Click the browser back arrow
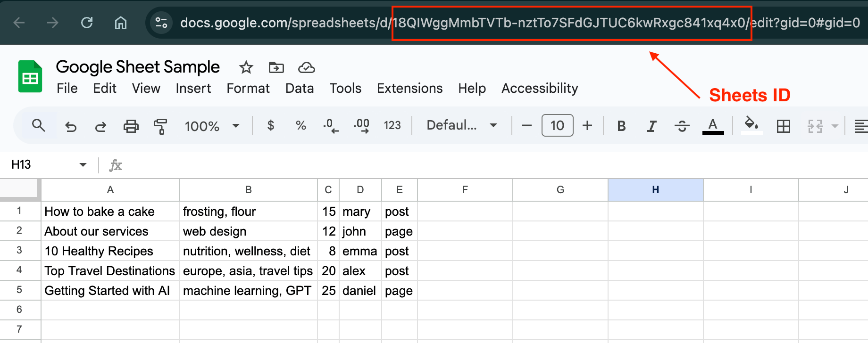This screenshot has width=868, height=343. click(19, 23)
